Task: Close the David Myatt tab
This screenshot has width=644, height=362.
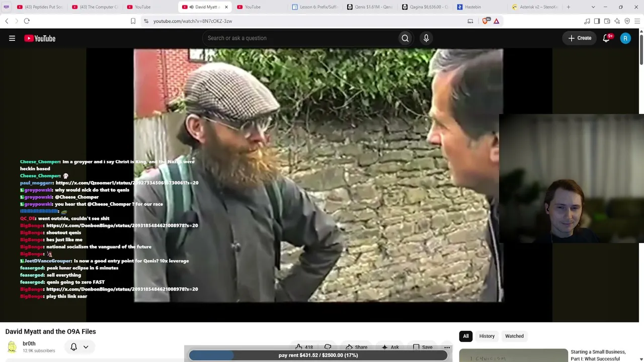Action: (x=226, y=7)
